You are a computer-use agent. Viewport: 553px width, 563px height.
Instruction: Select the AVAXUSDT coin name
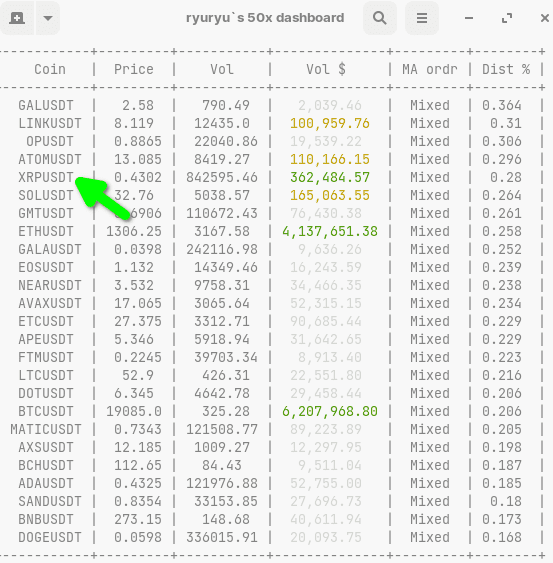point(50,303)
